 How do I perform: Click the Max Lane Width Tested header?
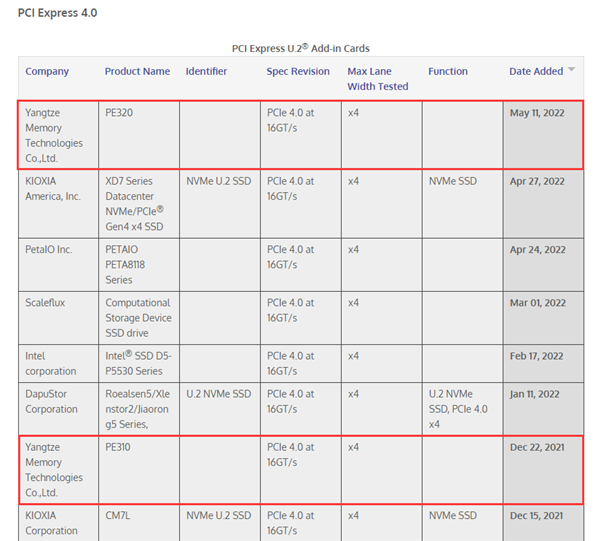click(378, 78)
